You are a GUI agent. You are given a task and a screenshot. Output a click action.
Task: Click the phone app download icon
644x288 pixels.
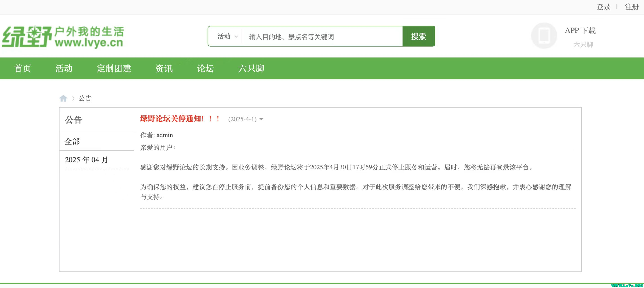point(544,36)
